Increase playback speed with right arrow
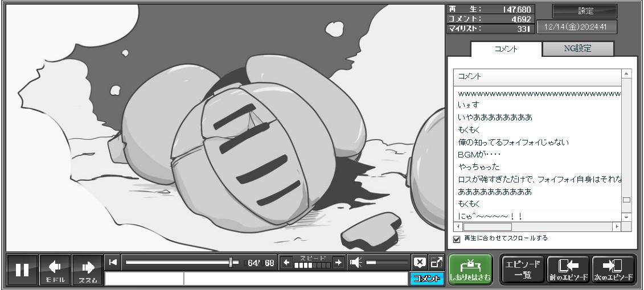This screenshot has width=644, height=290. (x=338, y=262)
